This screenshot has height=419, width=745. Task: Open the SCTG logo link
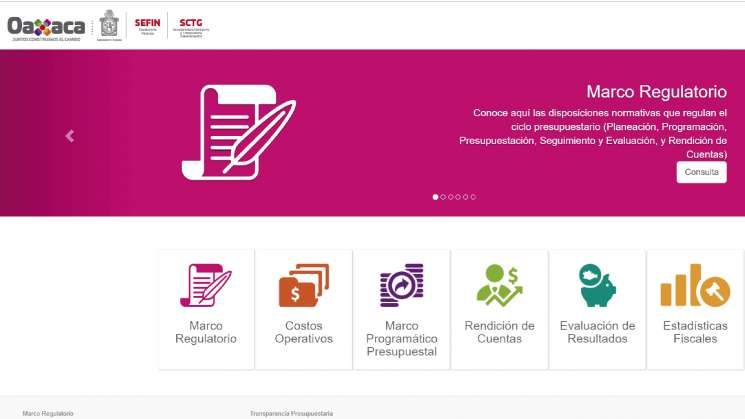(x=191, y=27)
